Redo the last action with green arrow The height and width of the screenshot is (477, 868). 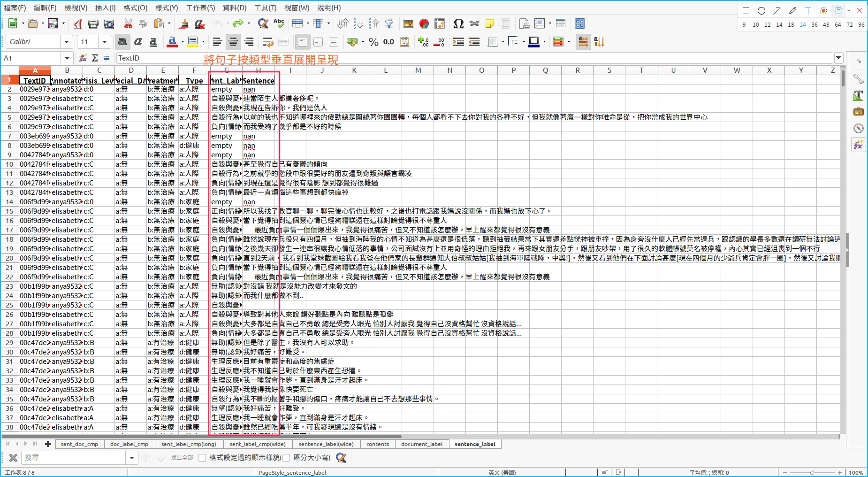coord(238,23)
